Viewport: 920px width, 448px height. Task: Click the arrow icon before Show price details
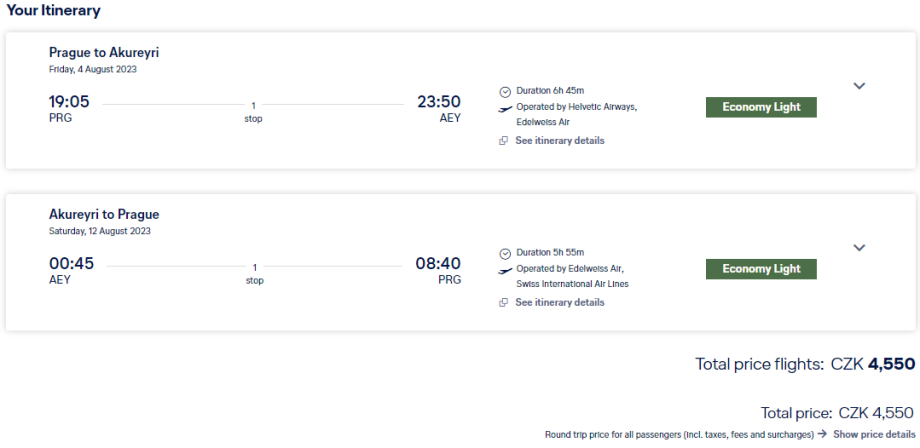(821, 434)
